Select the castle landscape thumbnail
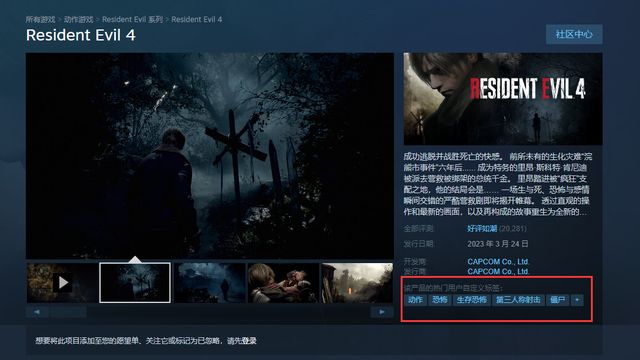 pyautogui.click(x=357, y=282)
